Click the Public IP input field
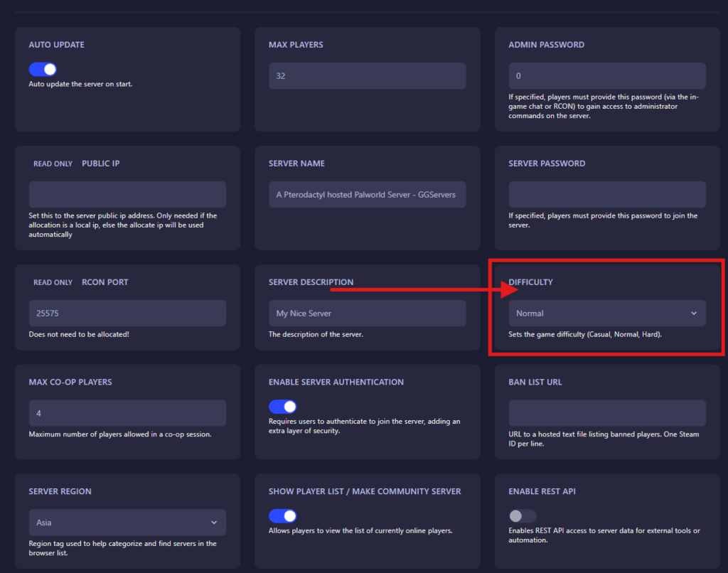728x573 pixels. click(127, 194)
